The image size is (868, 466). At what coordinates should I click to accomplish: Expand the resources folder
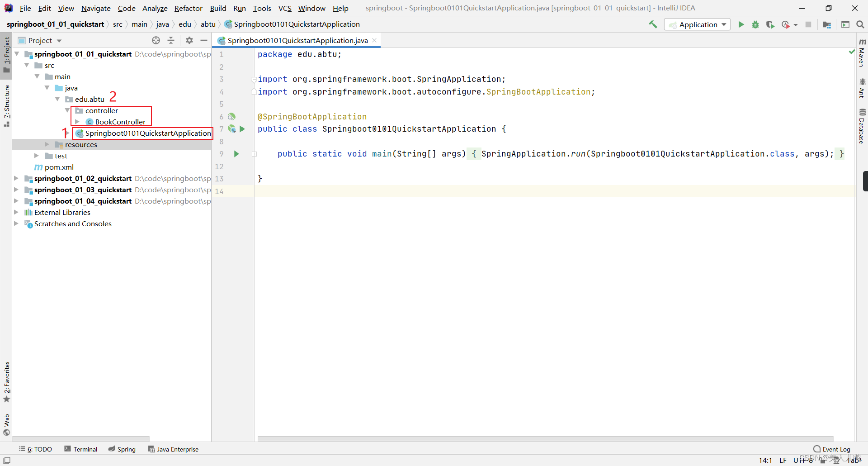coord(47,144)
